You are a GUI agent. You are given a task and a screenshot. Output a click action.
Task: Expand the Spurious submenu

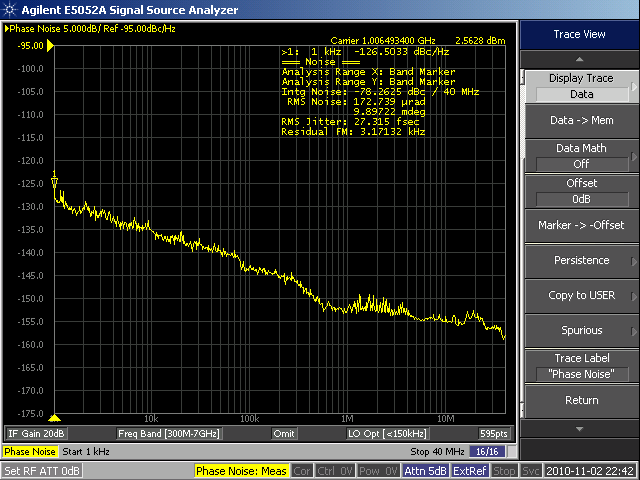581,330
